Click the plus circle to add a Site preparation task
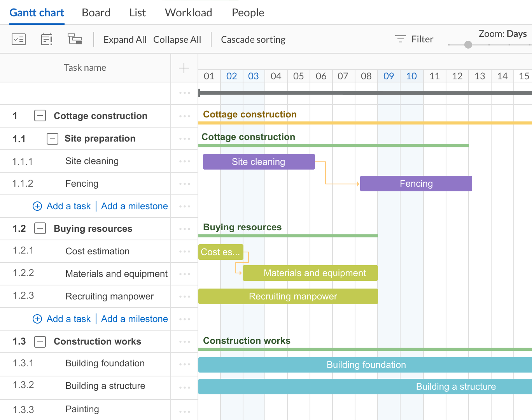 [37, 206]
